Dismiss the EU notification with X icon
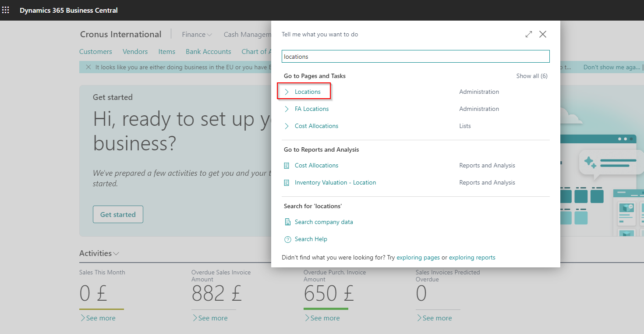The width and height of the screenshot is (644, 334). pyautogui.click(x=88, y=67)
